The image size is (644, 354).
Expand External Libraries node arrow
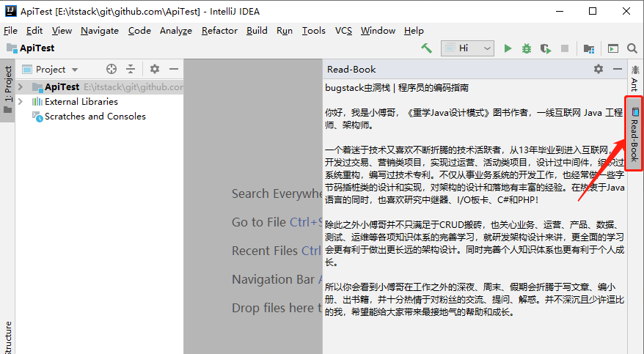point(21,101)
